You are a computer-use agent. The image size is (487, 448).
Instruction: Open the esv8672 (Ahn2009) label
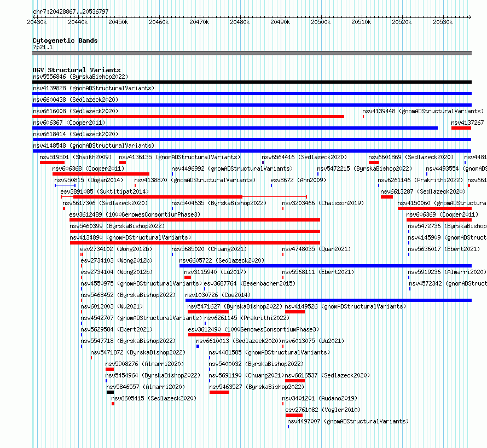298,180
